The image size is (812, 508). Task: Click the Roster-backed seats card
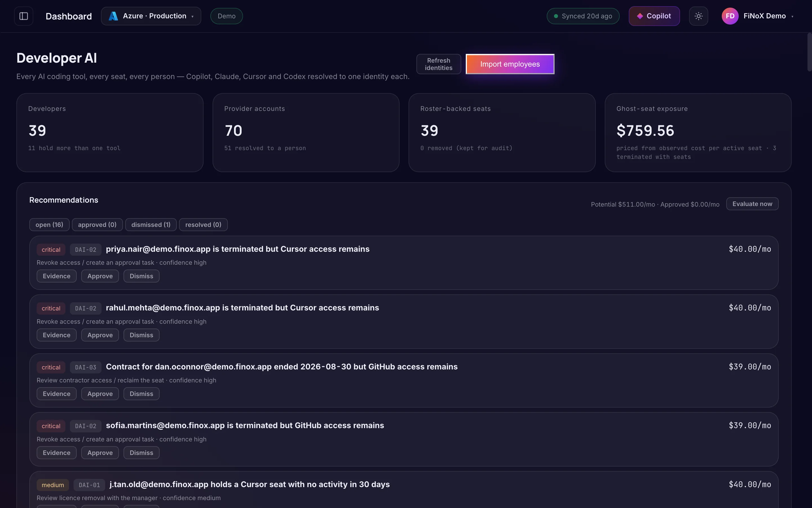(x=502, y=133)
